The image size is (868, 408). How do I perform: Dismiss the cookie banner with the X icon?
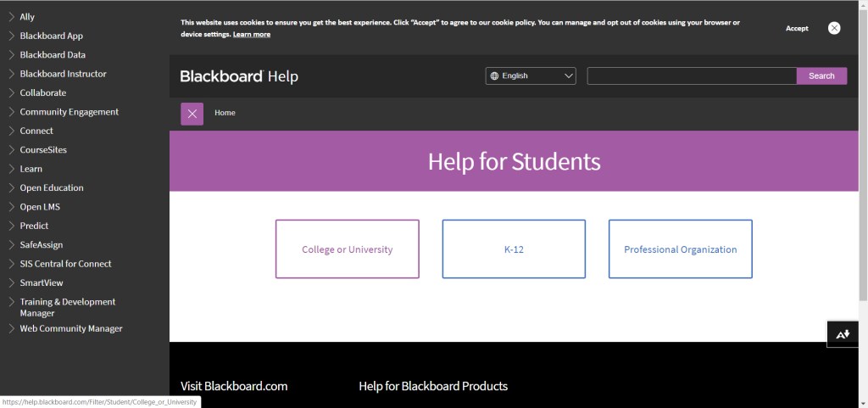coord(834,28)
